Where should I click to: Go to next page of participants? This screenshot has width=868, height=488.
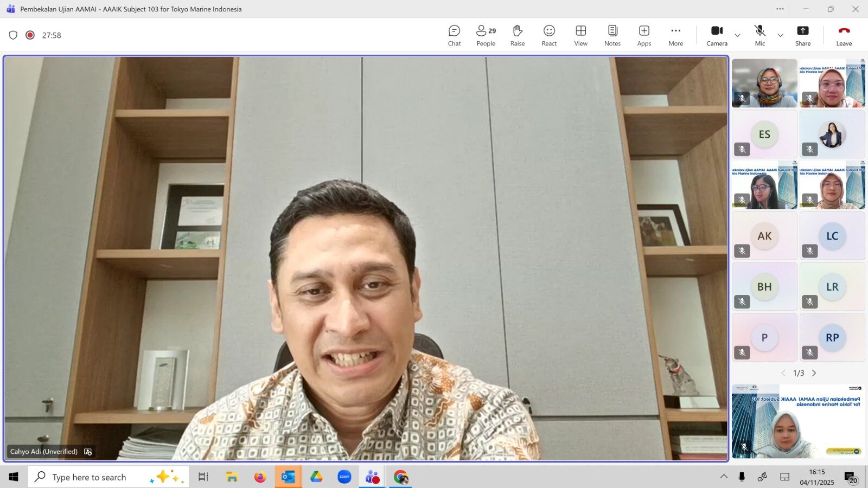pyautogui.click(x=814, y=373)
